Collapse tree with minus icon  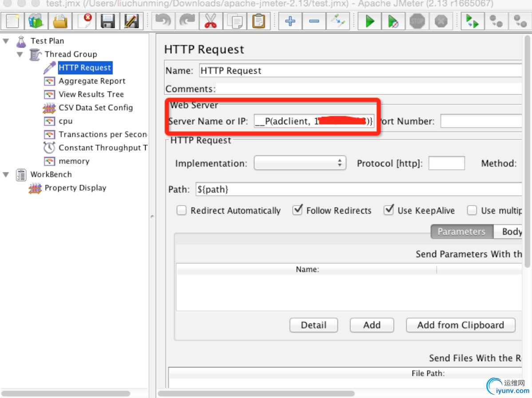314,21
